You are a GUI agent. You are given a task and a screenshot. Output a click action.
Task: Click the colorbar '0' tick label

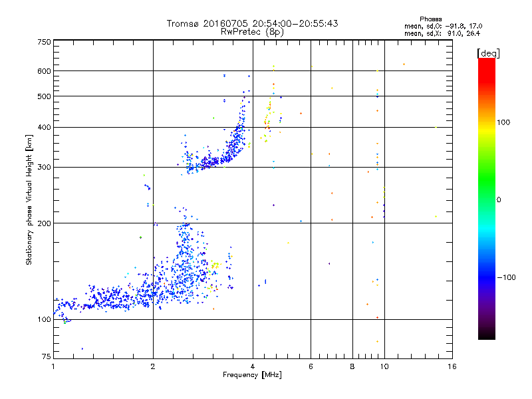click(499, 199)
